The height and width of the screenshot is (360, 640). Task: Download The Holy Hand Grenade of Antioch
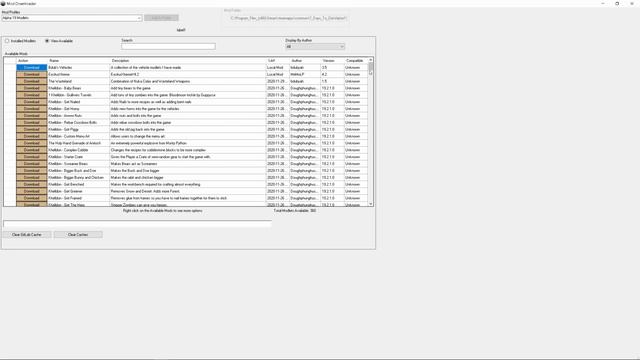[x=32, y=143]
